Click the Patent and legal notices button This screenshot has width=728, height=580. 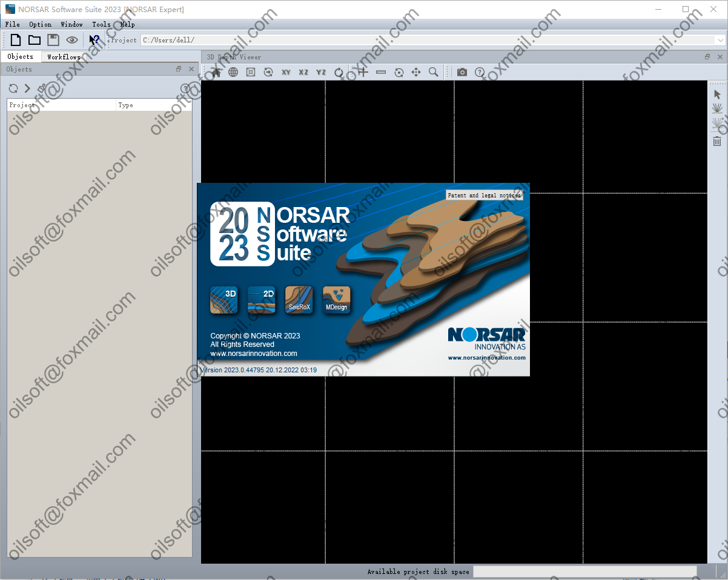tap(485, 196)
